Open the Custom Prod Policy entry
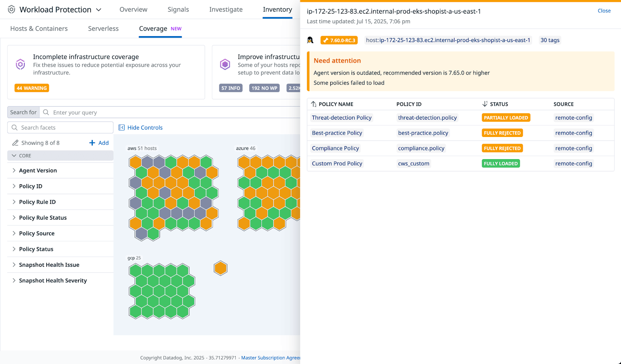This screenshot has width=621, height=364. click(337, 163)
